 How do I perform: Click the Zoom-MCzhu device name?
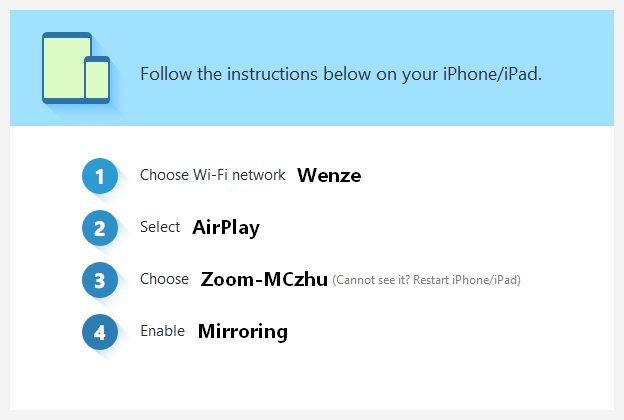pyautogui.click(x=264, y=279)
